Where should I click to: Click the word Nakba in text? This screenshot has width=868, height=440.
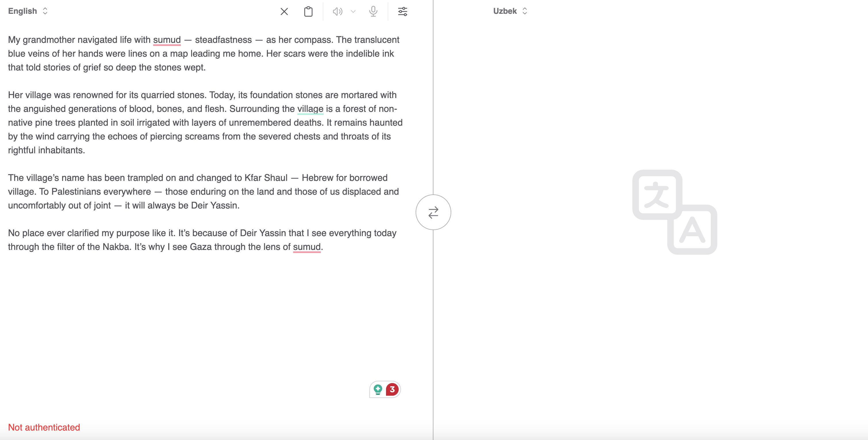116,247
